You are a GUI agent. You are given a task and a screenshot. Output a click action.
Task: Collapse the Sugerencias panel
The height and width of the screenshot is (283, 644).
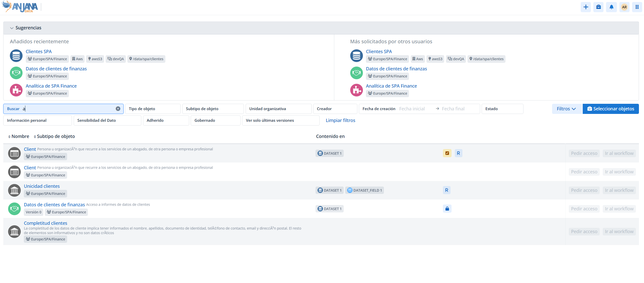[x=12, y=28]
